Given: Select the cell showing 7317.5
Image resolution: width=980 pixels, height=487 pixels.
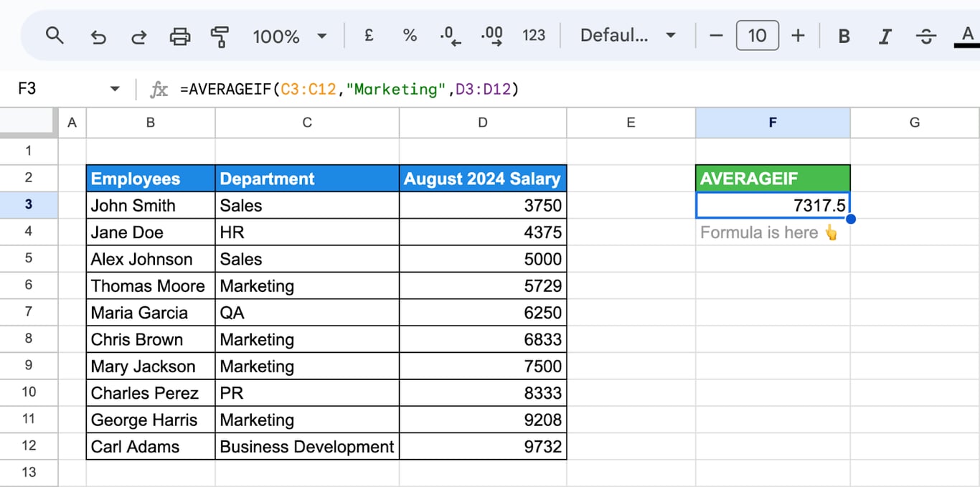Looking at the screenshot, I should (x=773, y=205).
